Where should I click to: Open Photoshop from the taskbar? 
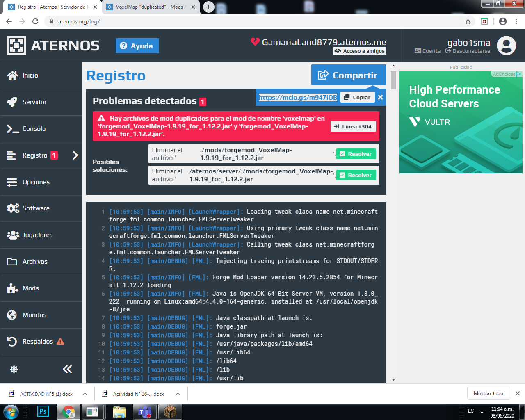[x=43, y=412]
